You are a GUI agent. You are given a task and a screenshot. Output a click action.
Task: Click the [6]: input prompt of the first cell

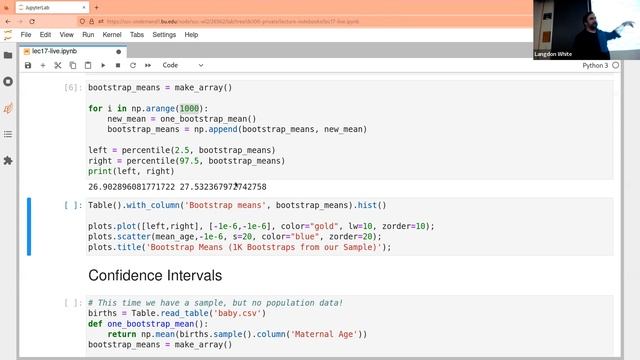(73, 87)
